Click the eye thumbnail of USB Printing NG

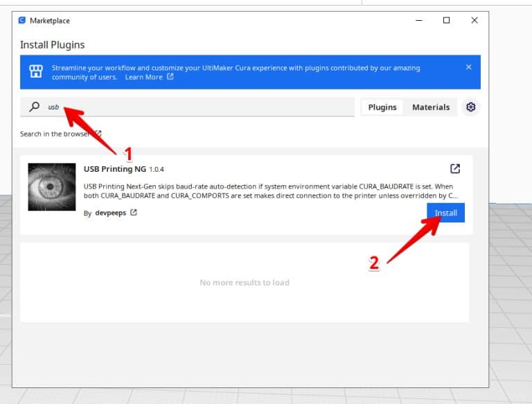pyautogui.click(x=52, y=186)
